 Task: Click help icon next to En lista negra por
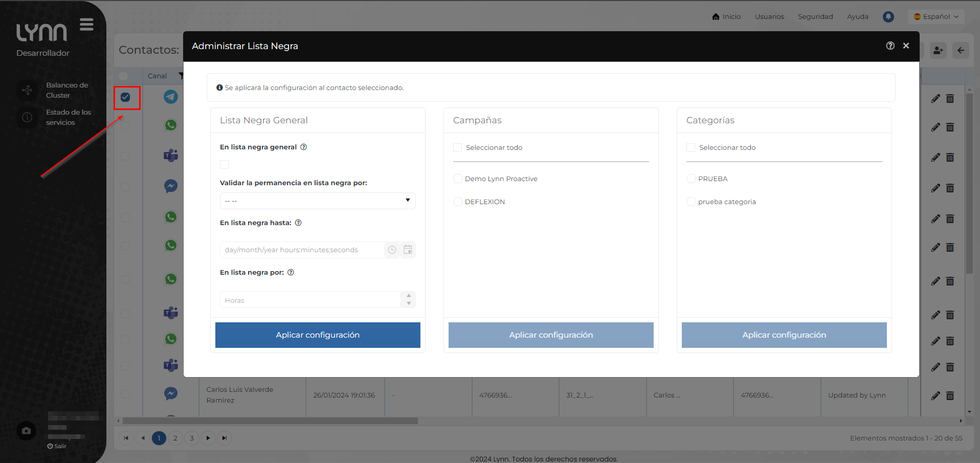click(x=291, y=272)
